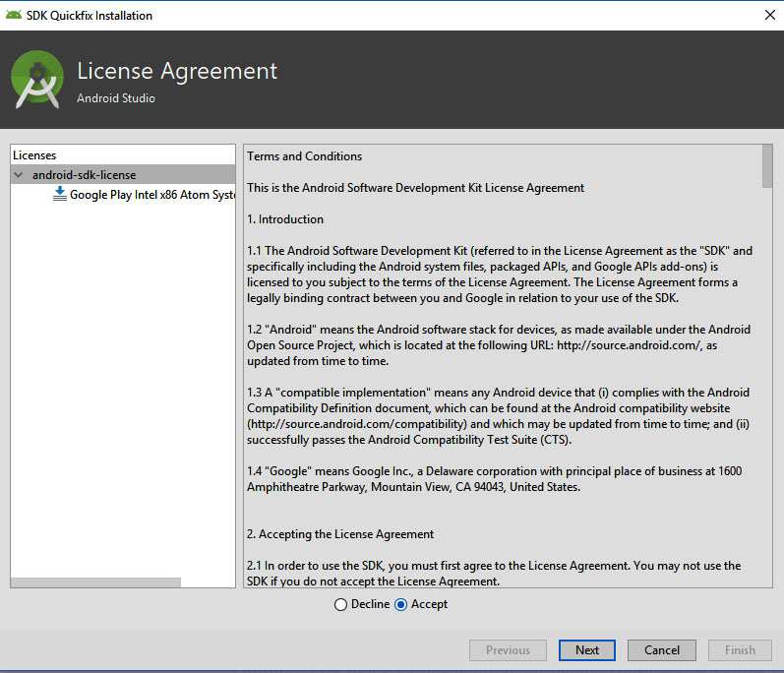This screenshot has height=673, width=784.
Task: Collapse the android-sdk-license tree node arrow
Action: point(19,175)
